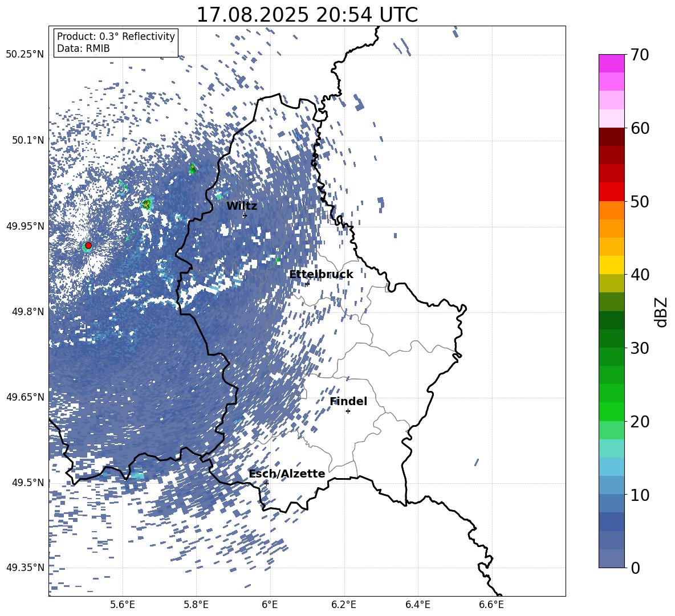Click the slate blue swatch at colorbar bottom
This screenshot has width=675, height=616.
(x=612, y=558)
